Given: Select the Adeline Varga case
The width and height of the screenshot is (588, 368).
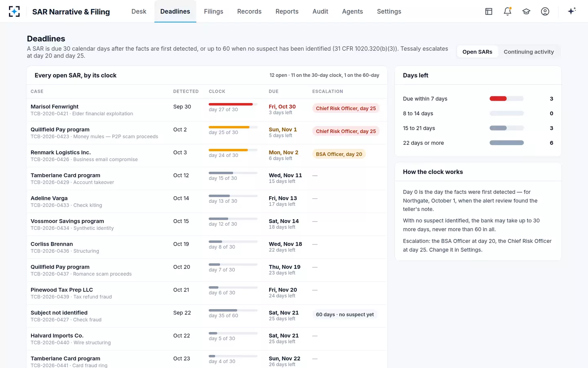Looking at the screenshot, I should tap(207, 202).
